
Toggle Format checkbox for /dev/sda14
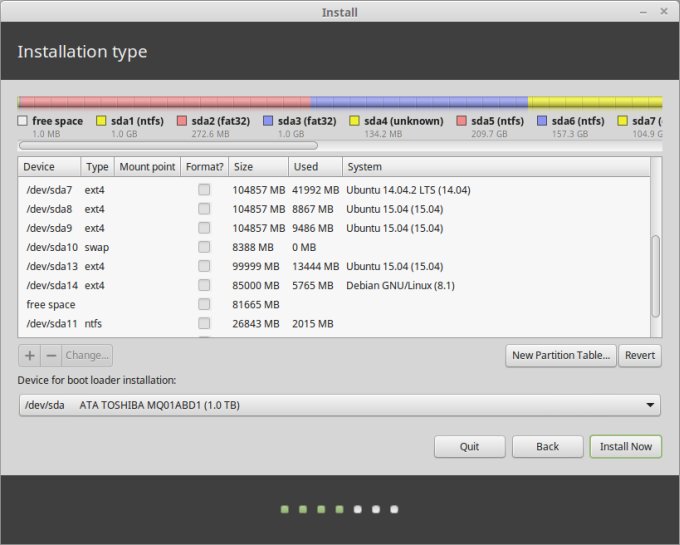[x=204, y=285]
